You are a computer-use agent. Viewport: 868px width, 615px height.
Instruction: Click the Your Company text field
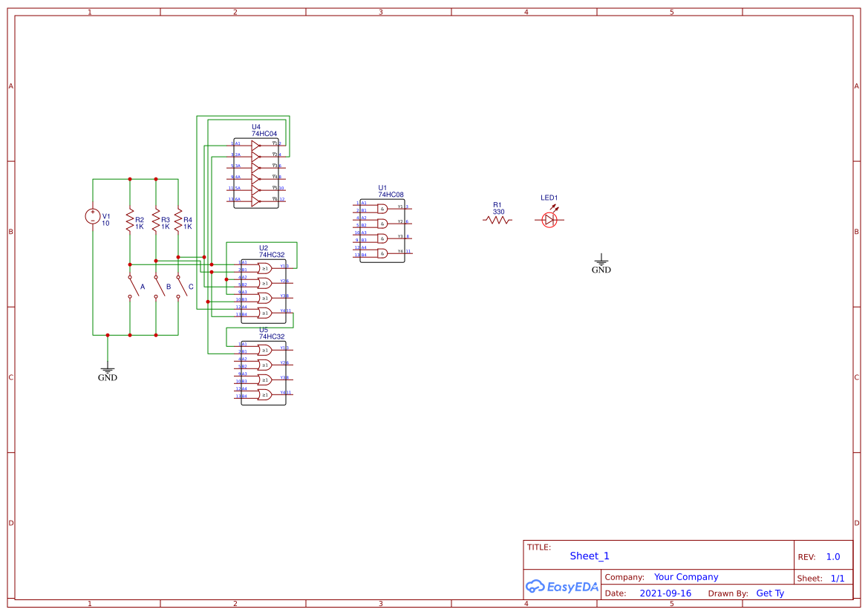pyautogui.click(x=686, y=577)
